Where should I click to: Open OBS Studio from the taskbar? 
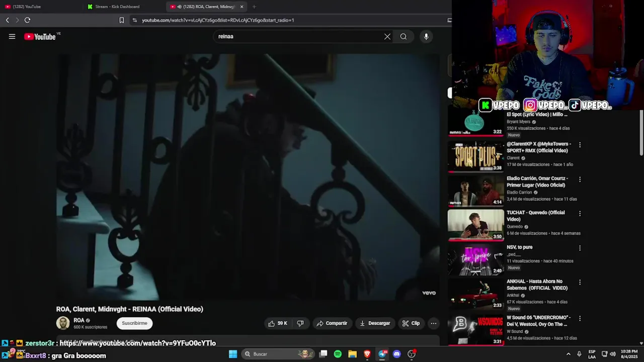click(412, 354)
